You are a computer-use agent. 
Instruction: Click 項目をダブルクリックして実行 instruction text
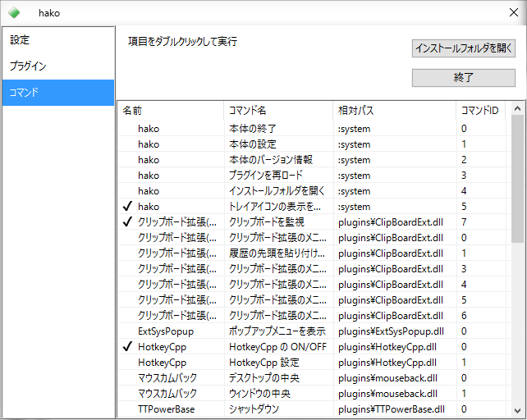[182, 42]
